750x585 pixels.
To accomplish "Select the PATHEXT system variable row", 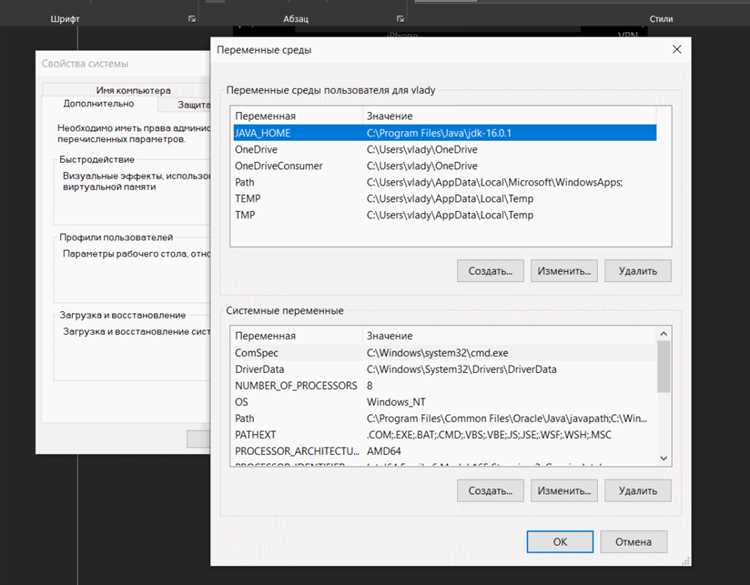I will (x=445, y=435).
